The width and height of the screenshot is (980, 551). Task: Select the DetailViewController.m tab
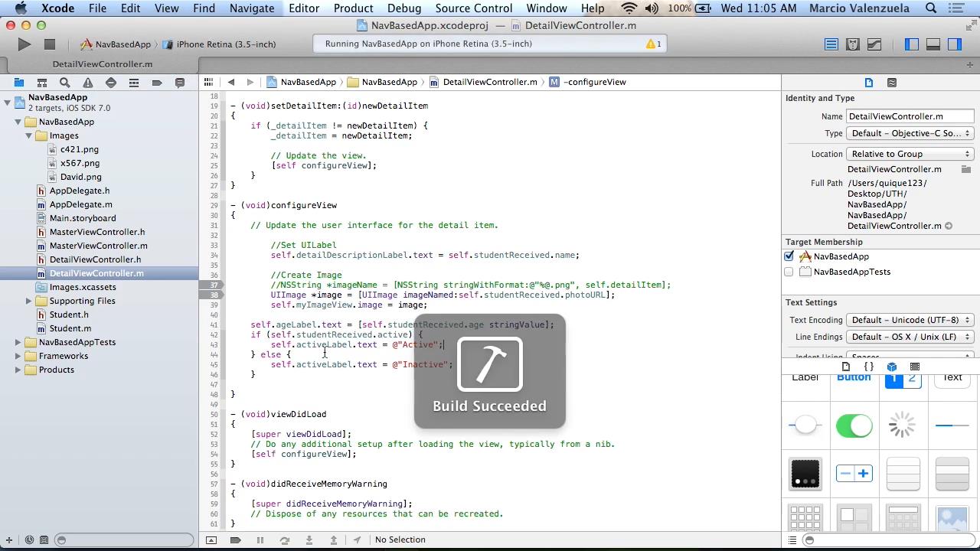pos(103,64)
